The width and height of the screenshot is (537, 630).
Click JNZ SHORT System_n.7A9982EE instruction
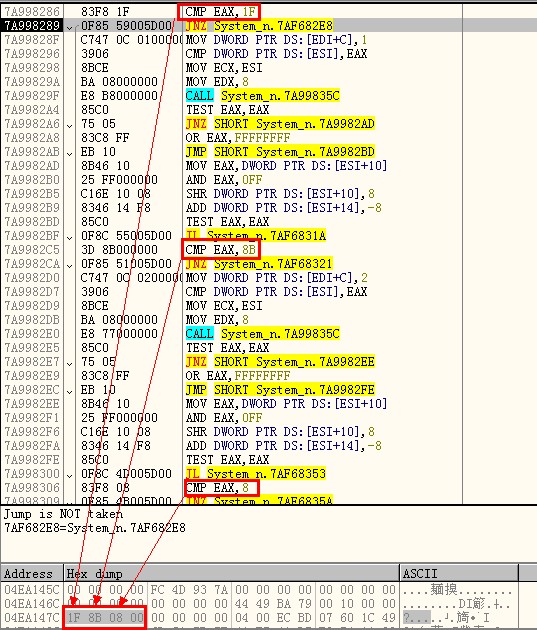pyautogui.click(x=280, y=362)
